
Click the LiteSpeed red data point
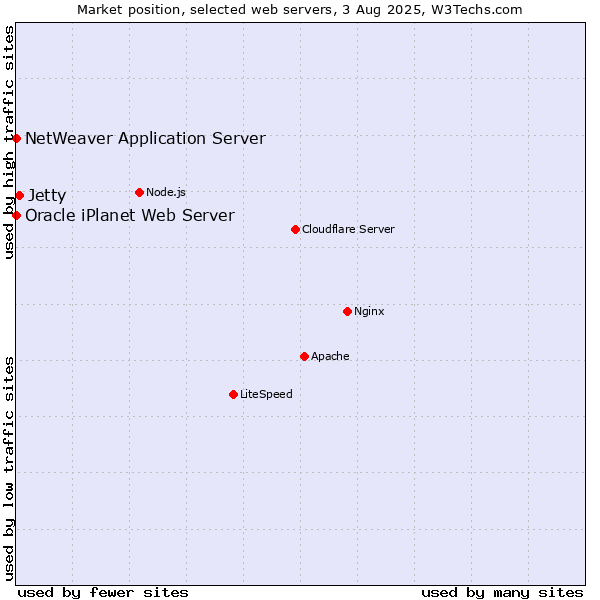tap(233, 395)
